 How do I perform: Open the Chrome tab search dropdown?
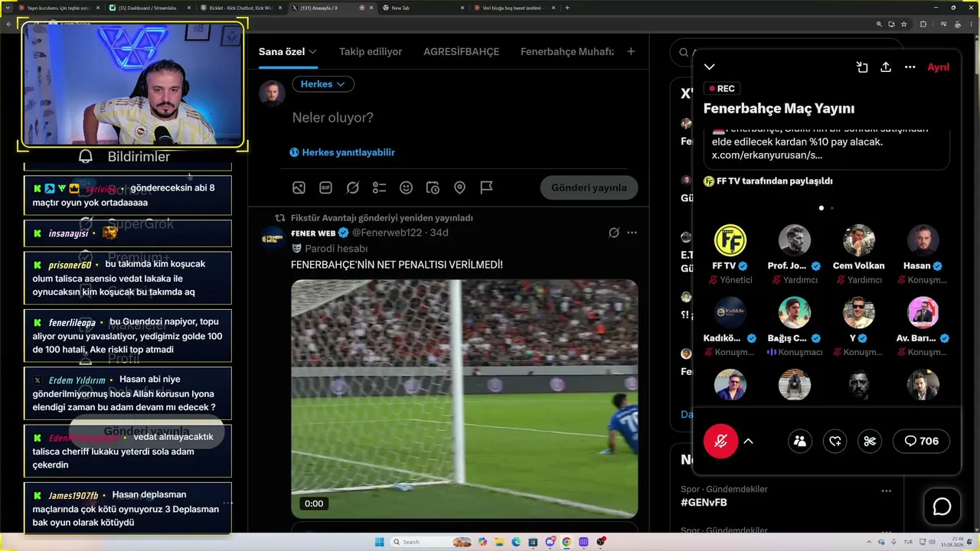(x=8, y=8)
